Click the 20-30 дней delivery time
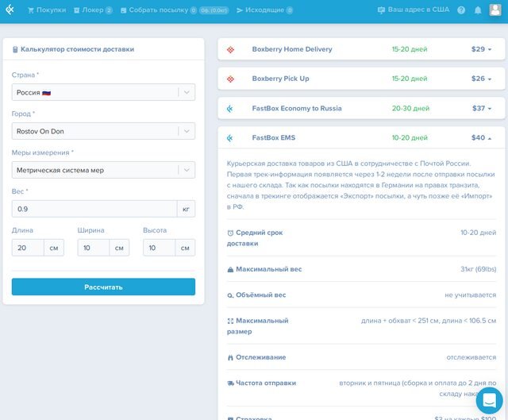 [x=410, y=108]
